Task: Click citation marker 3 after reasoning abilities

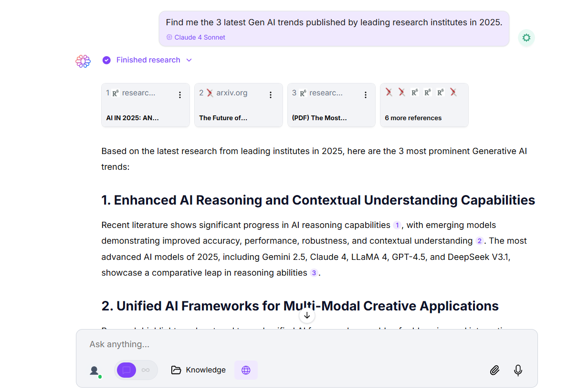Action: 314,273
